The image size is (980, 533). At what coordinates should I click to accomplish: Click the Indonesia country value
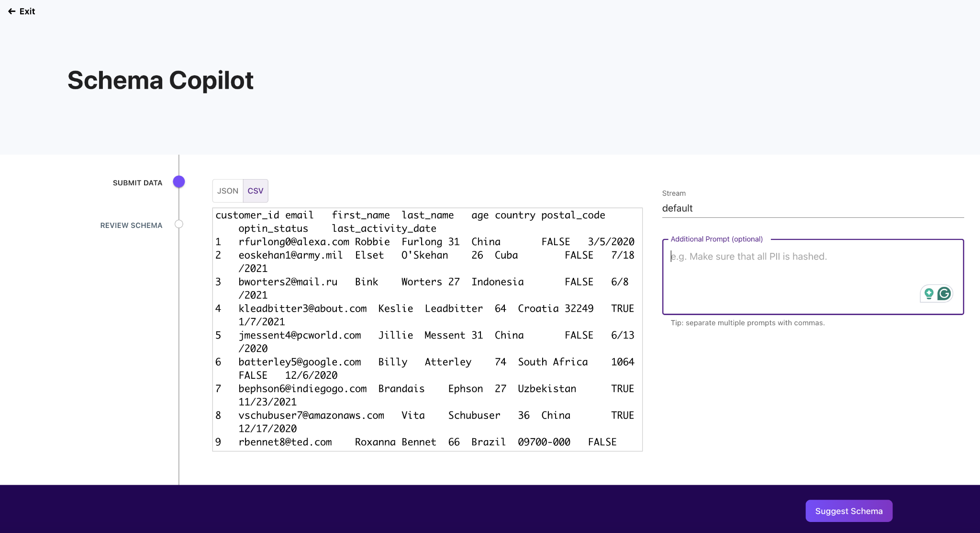point(498,282)
